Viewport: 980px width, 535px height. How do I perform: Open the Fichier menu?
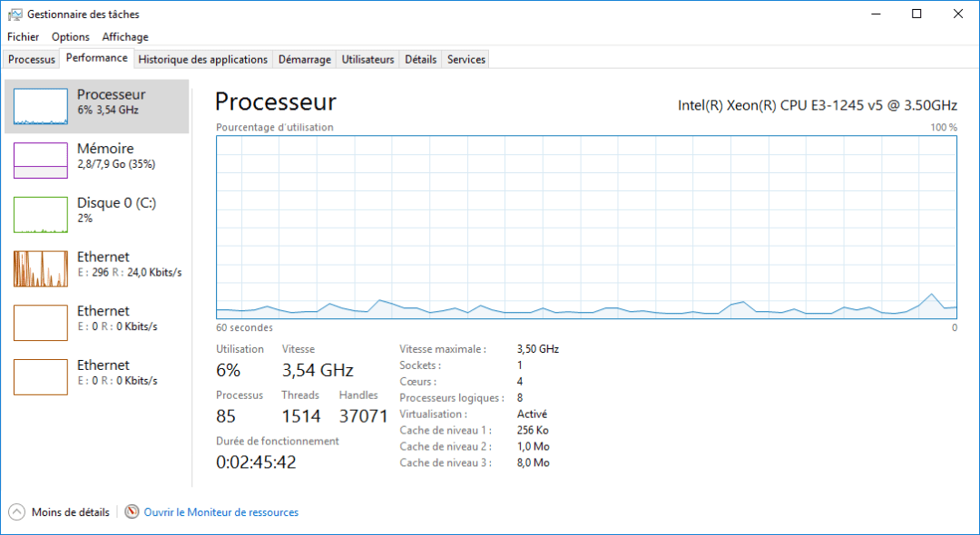coord(24,37)
